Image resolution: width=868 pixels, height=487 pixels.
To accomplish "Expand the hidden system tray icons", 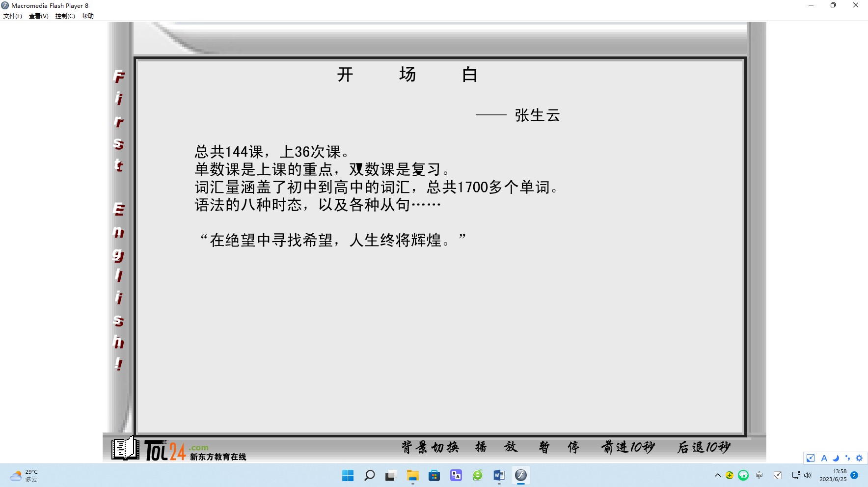I will [717, 475].
